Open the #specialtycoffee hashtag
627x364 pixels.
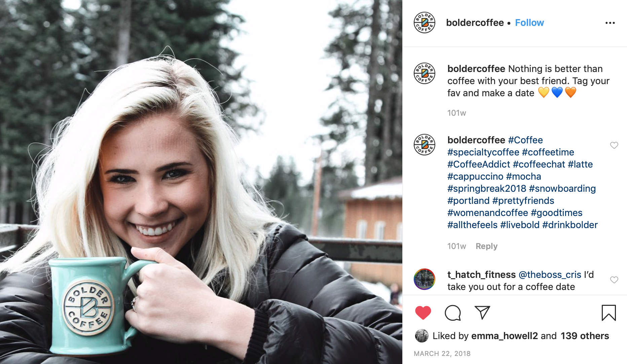click(x=483, y=152)
